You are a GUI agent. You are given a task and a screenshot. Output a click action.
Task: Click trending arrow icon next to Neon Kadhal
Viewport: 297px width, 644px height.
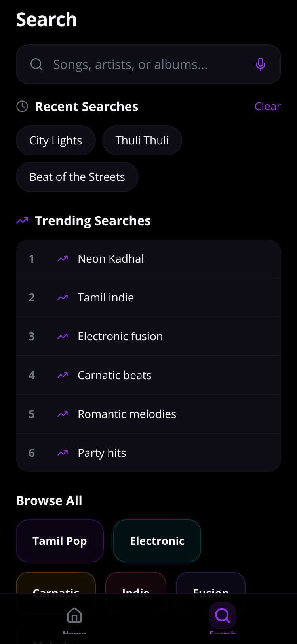coord(63,259)
